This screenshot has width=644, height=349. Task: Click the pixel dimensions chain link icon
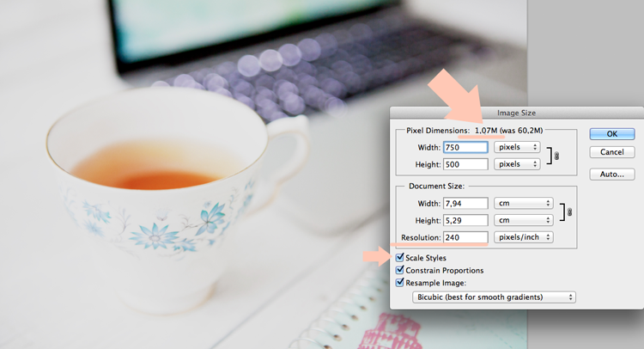(556, 156)
